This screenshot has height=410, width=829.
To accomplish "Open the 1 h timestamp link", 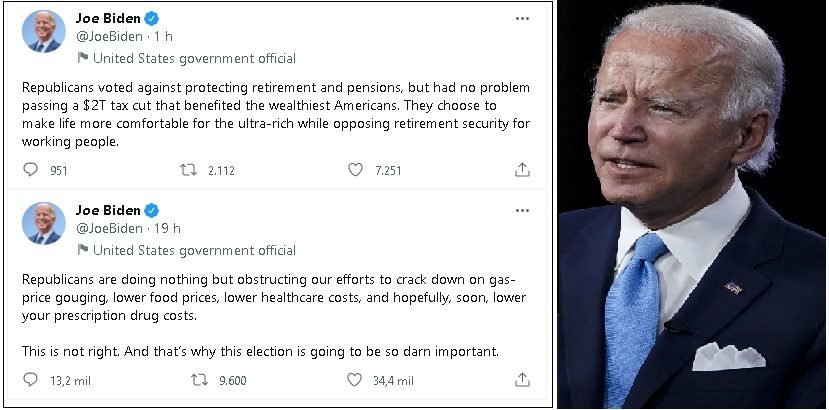I will click(x=164, y=37).
